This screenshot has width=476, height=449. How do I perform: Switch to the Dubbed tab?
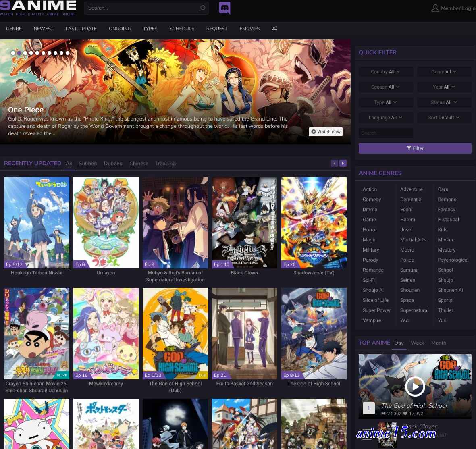pyautogui.click(x=113, y=163)
